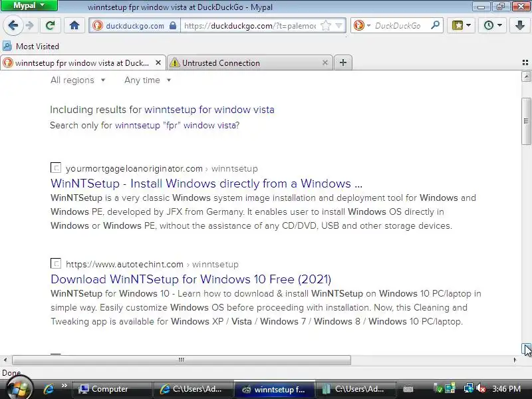Search only for winntsetup "fpr" window vista
532x399 pixels.
177,126
